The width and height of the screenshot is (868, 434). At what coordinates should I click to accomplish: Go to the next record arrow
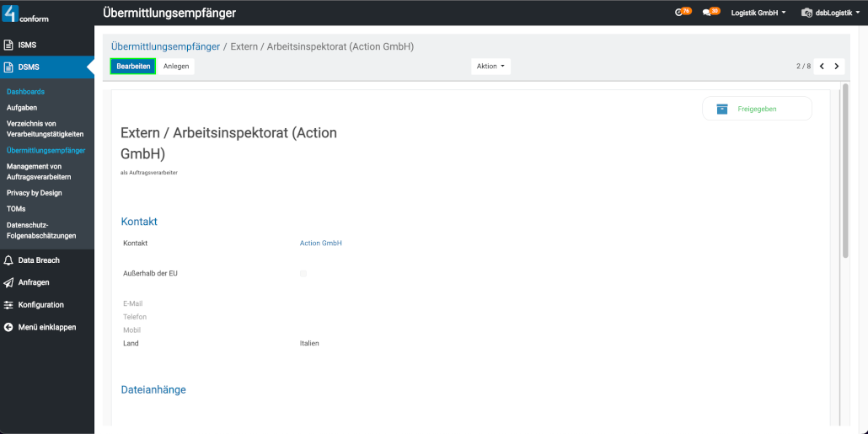click(x=836, y=66)
